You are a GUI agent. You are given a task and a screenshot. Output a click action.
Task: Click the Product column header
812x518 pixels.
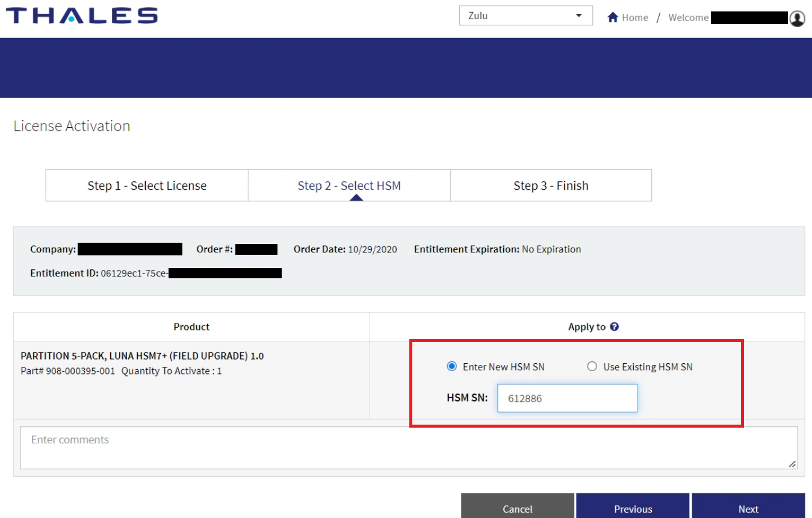[191, 327]
